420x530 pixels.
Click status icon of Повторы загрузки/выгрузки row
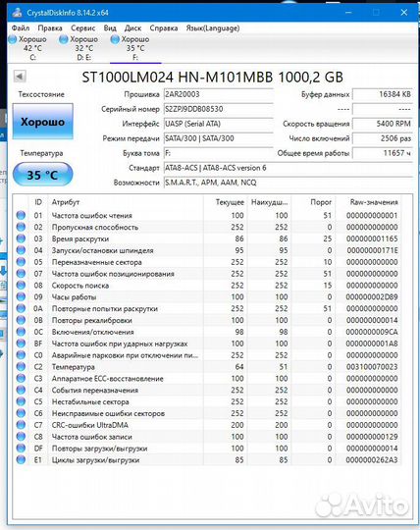pyautogui.click(x=21, y=449)
